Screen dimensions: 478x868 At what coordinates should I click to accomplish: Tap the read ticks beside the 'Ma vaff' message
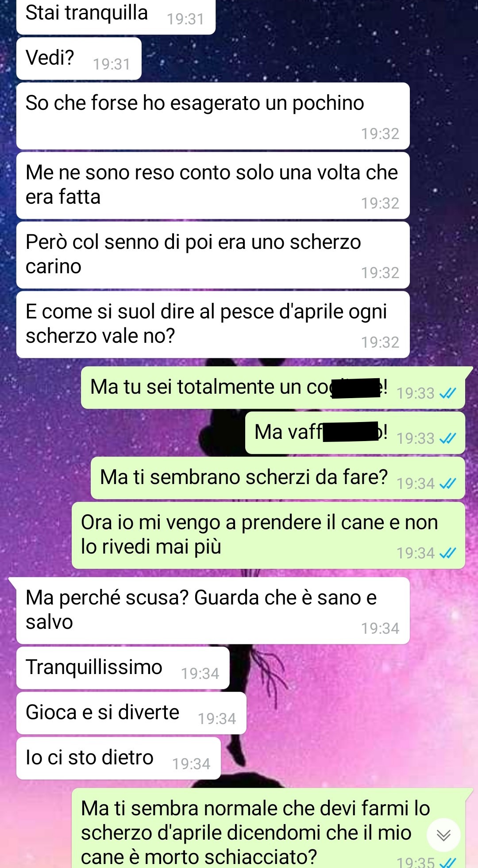447,438
